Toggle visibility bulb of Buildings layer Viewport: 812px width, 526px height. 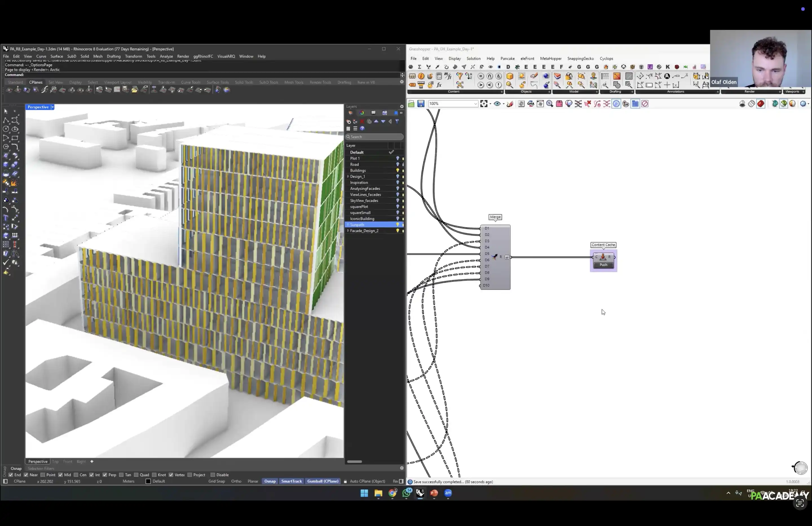point(398,170)
